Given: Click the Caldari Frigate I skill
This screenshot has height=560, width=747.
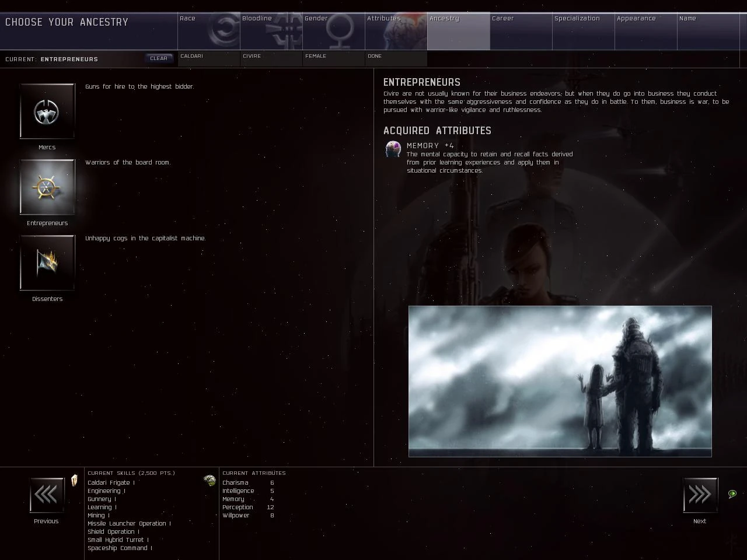Looking at the screenshot, I should pos(111,482).
